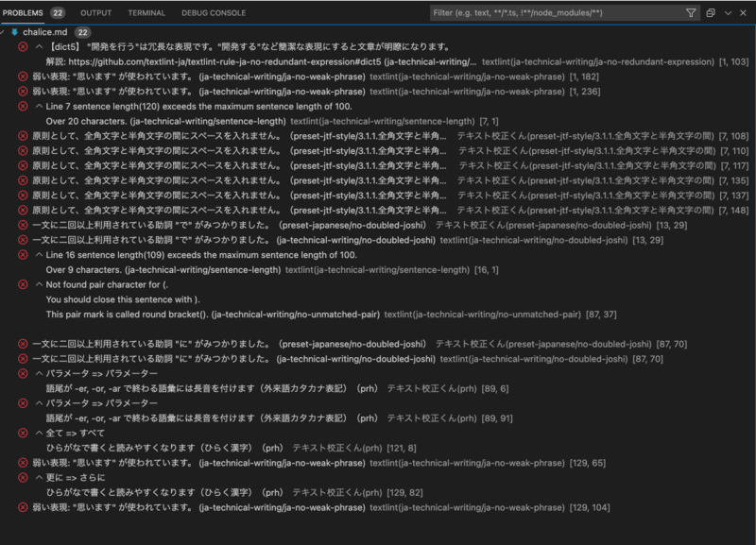Click the Collapse All icon in panel header
This screenshot has height=545, width=756.
[711, 13]
